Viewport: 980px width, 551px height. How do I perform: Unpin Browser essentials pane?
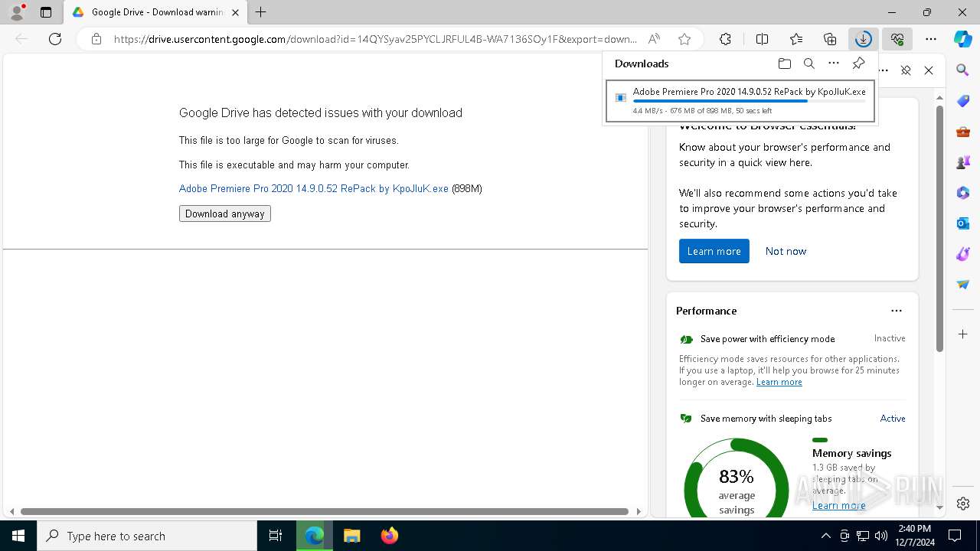pos(906,70)
